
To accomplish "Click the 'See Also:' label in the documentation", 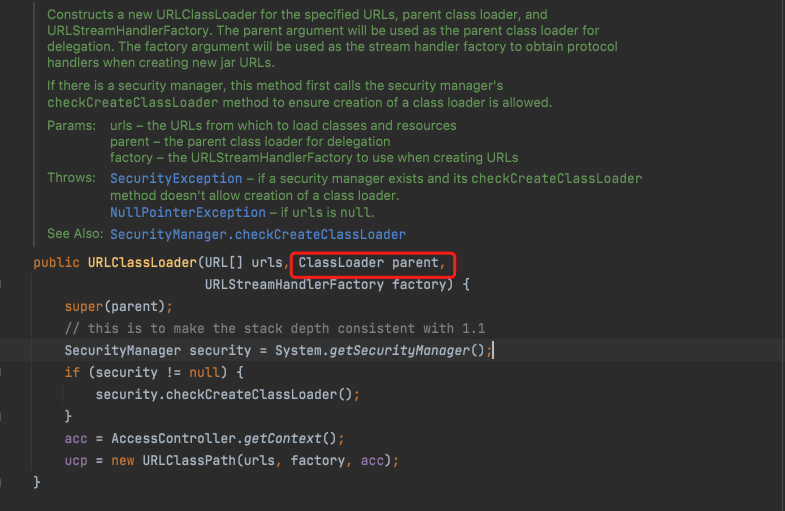I will (x=75, y=234).
